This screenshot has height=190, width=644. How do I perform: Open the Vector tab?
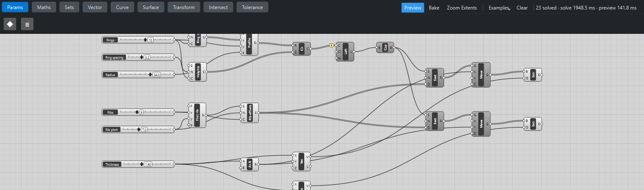(95, 7)
